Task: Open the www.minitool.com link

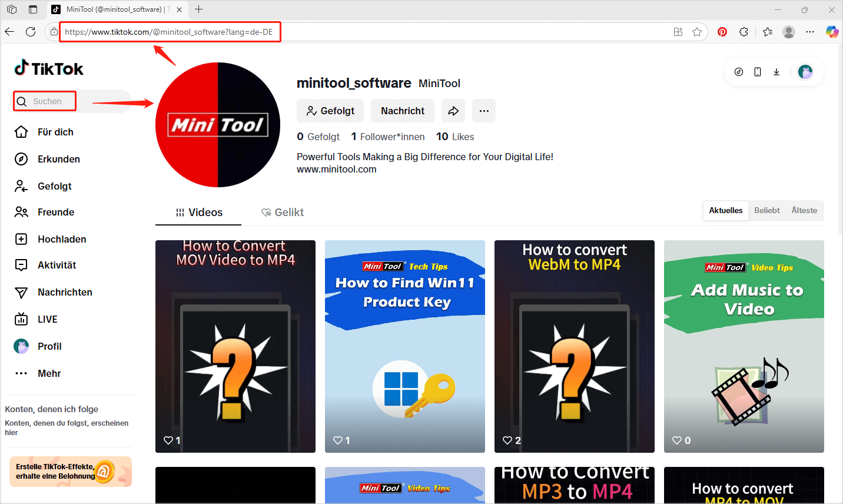Action: (x=337, y=169)
